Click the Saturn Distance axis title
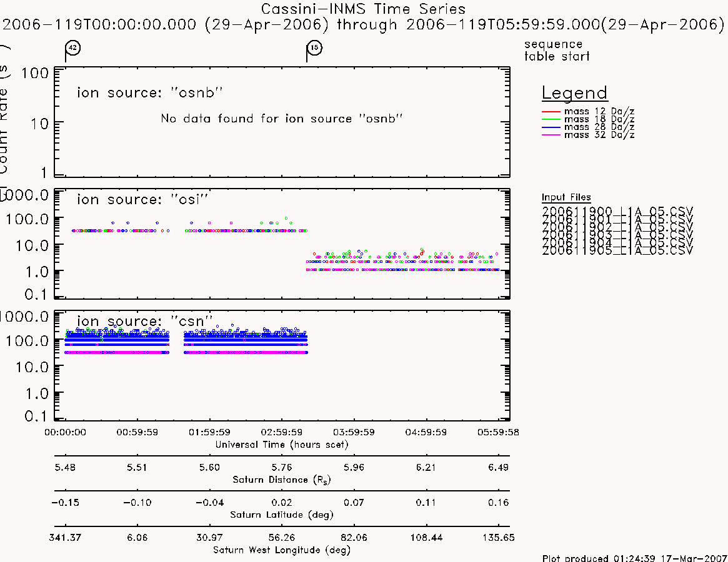The height and width of the screenshot is (562, 728). tap(282, 480)
